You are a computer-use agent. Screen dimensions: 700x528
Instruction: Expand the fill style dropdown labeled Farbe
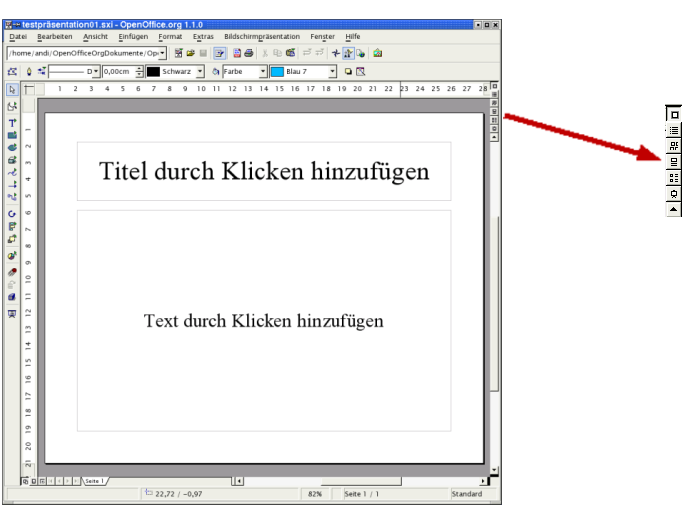point(264,72)
